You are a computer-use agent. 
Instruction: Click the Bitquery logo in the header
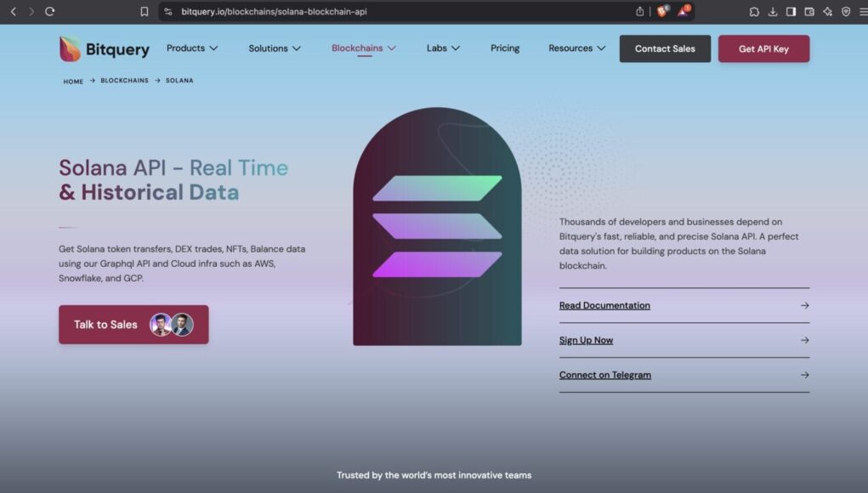point(105,49)
